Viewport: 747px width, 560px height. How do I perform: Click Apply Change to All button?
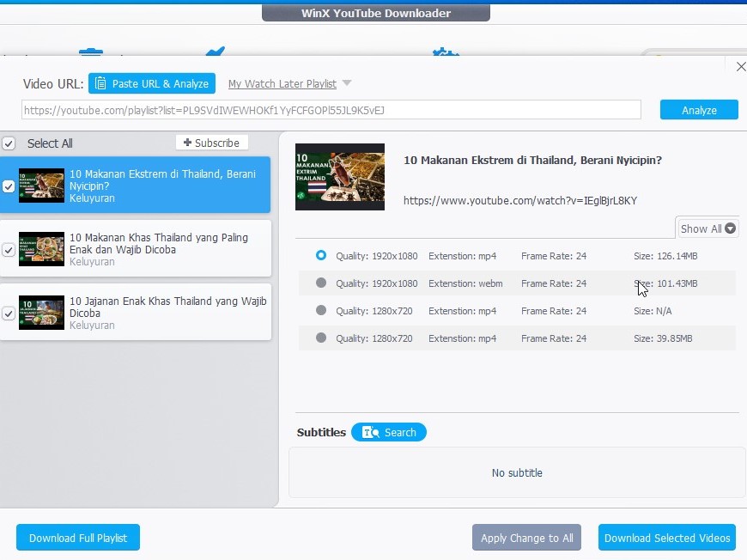click(526, 538)
